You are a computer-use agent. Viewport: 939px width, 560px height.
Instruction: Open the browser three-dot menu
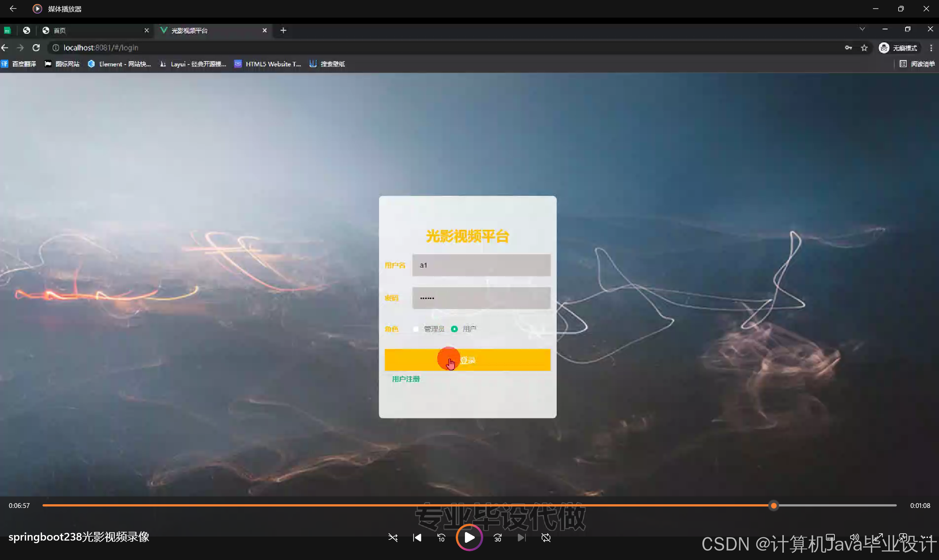click(x=931, y=48)
